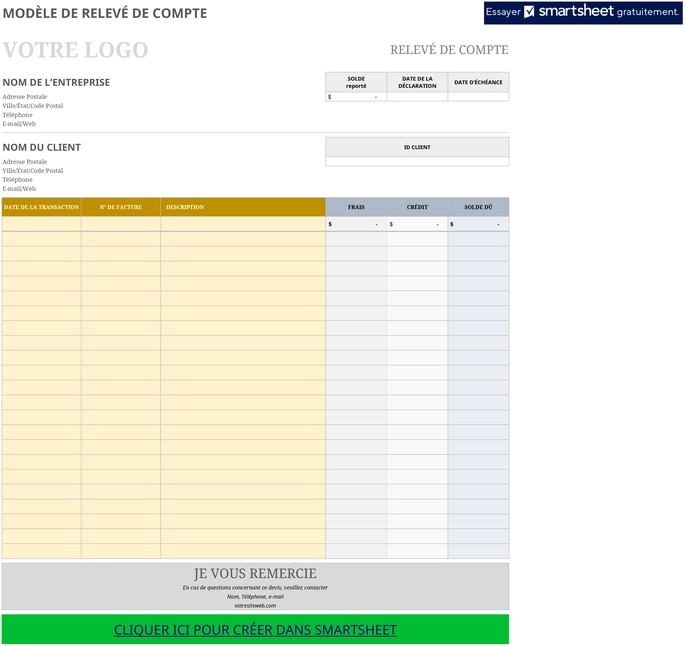The width and height of the screenshot is (686, 646).
Task: Click the 'FRAIS' column header
Action: click(x=356, y=207)
